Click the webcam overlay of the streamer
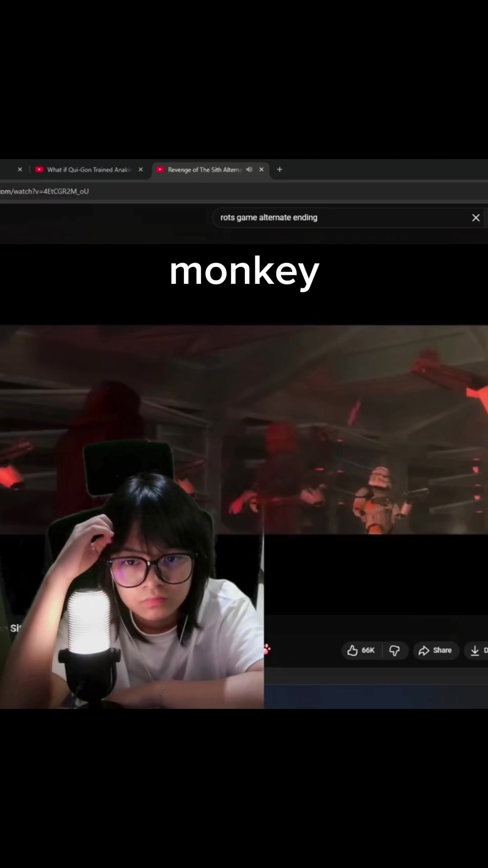 click(131, 574)
